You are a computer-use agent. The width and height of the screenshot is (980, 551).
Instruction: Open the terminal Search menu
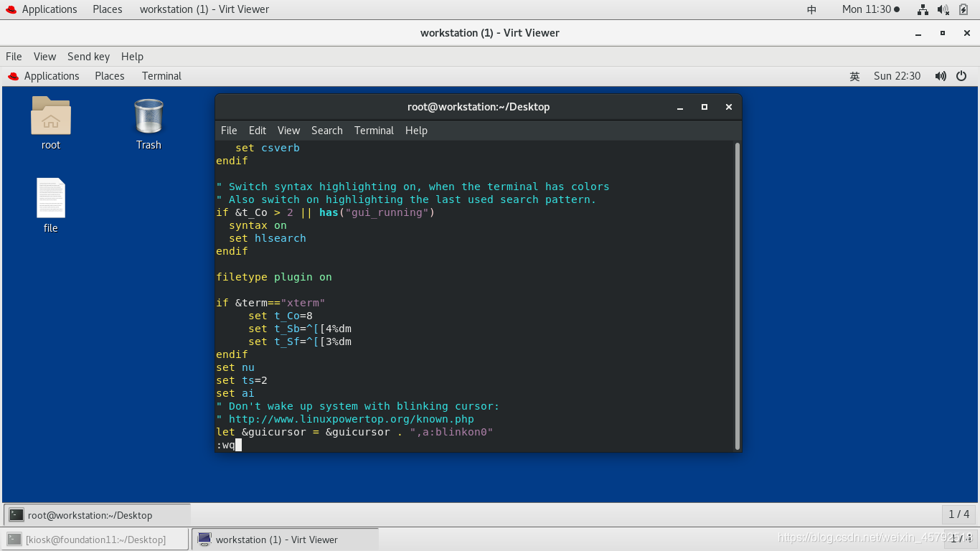[x=327, y=131]
